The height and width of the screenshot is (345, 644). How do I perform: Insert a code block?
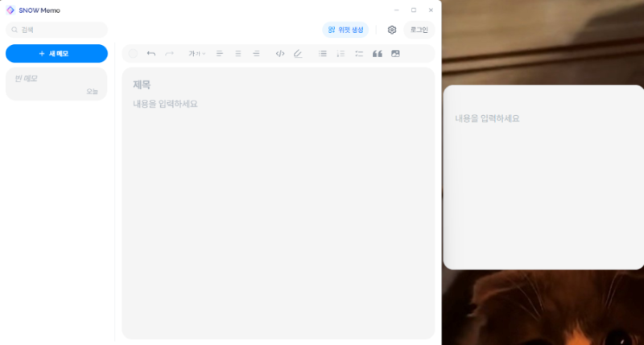(280, 54)
